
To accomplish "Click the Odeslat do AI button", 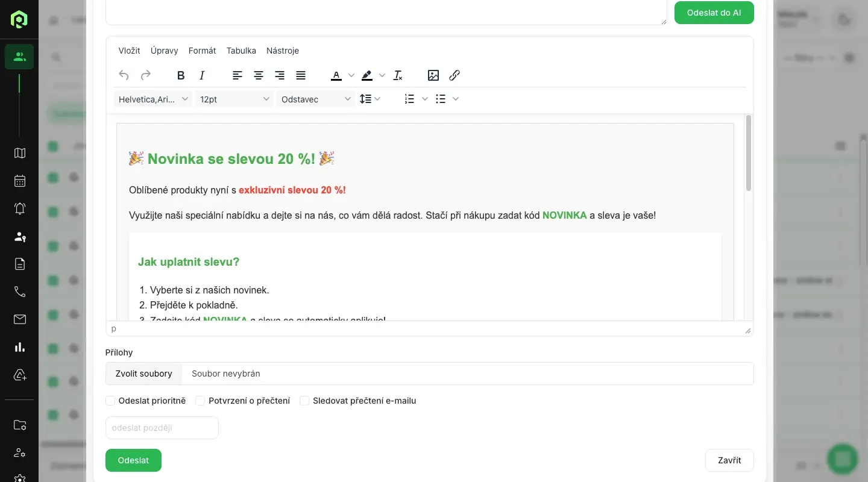I will coord(714,13).
